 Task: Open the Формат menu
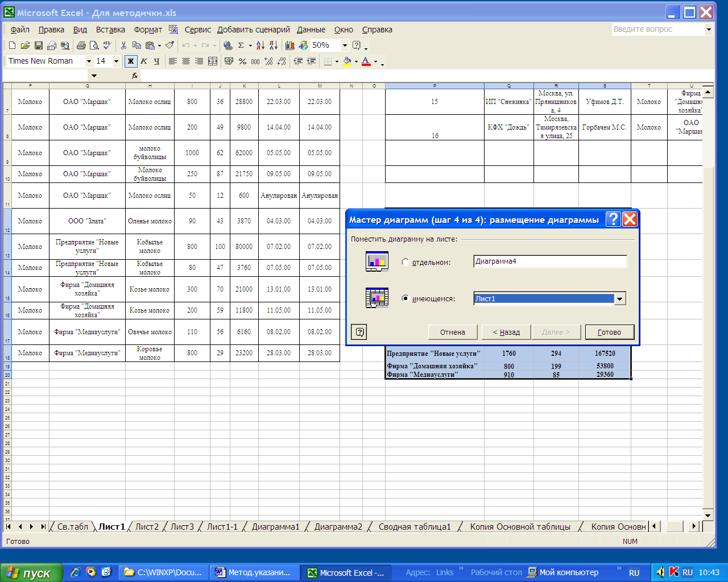click(148, 30)
